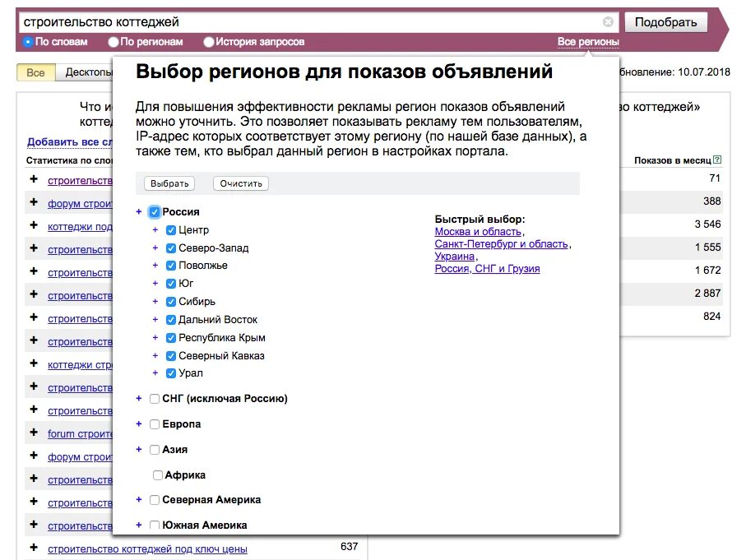Check the Северная Америка checkbox
746x560 pixels.
point(155,500)
